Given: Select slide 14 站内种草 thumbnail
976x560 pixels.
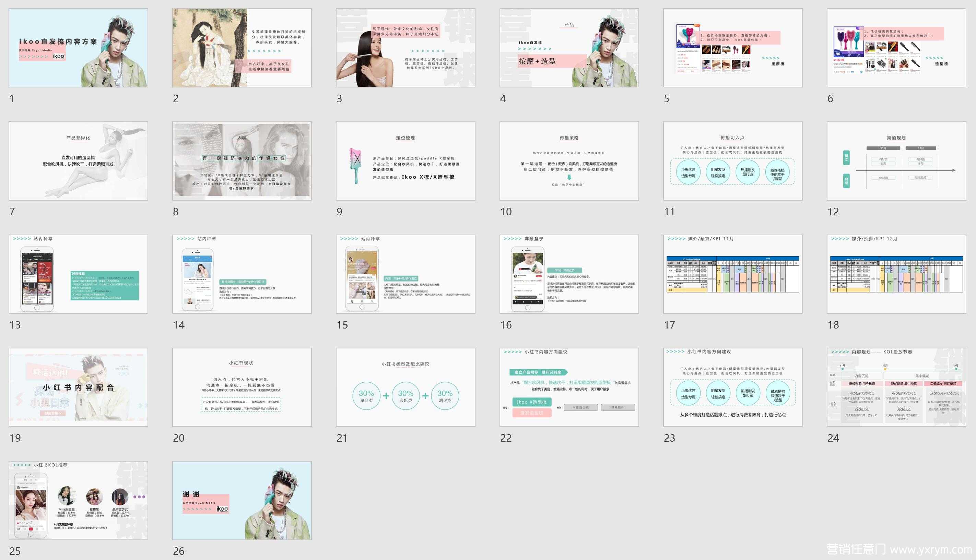Looking at the screenshot, I should [242, 274].
